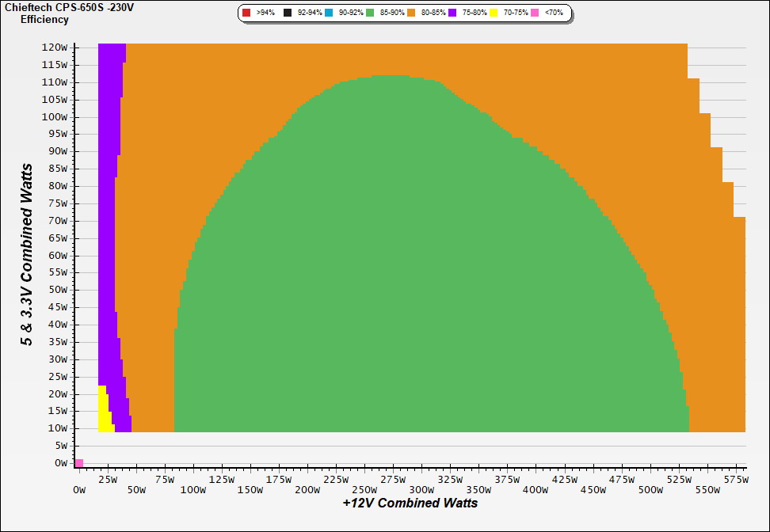Click the purple 75-80% efficiency band in plot

point(109,237)
